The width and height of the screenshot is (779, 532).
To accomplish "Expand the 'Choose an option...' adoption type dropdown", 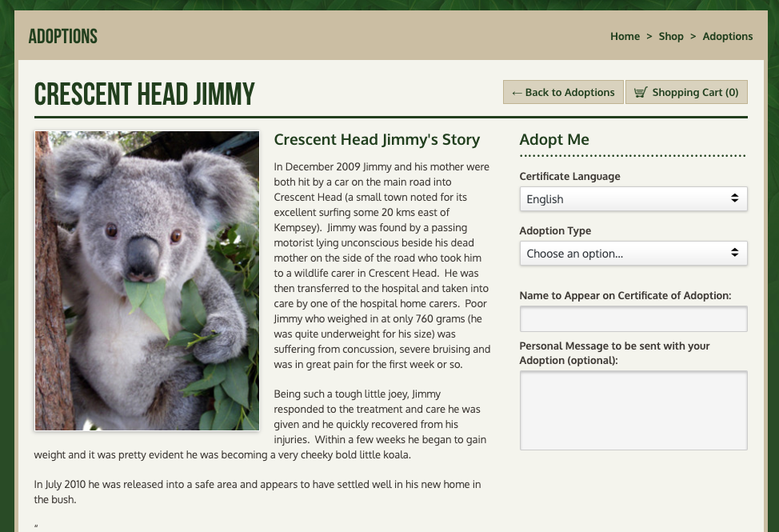I will [x=633, y=253].
